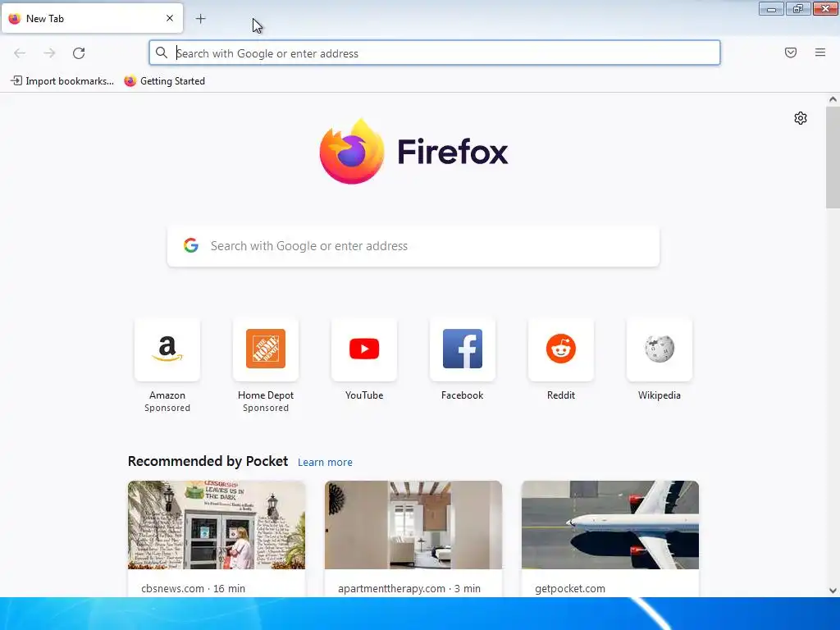Image resolution: width=840 pixels, height=630 pixels.
Task: Focus the page's Google search box
Action: [x=413, y=246]
